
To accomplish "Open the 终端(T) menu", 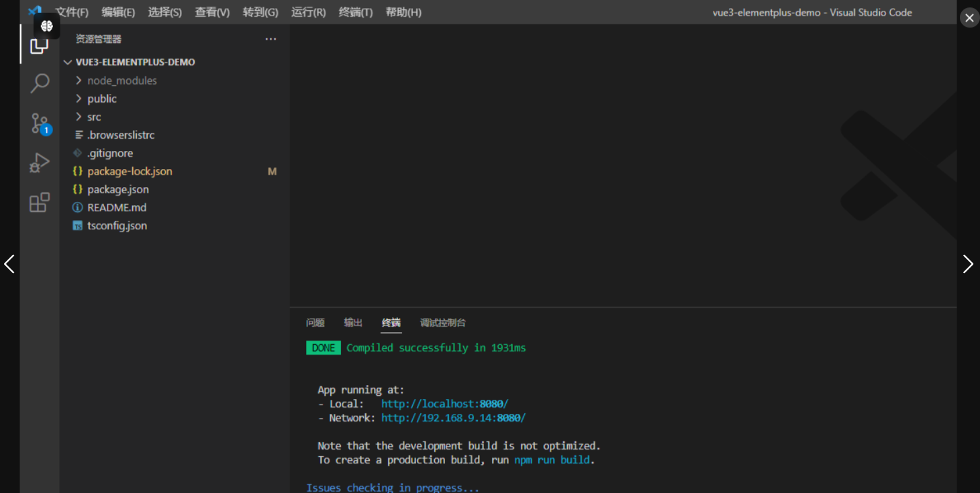I will coord(356,12).
